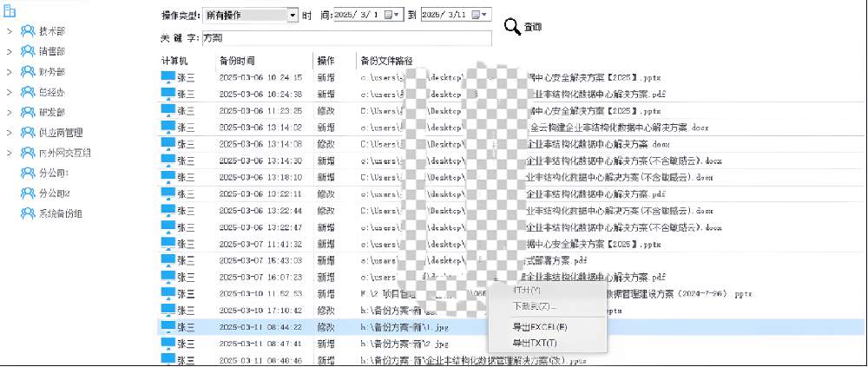This screenshot has height=367, width=868.
Task: Click computer icon of the 10:24:15 row
Action: click(x=168, y=77)
